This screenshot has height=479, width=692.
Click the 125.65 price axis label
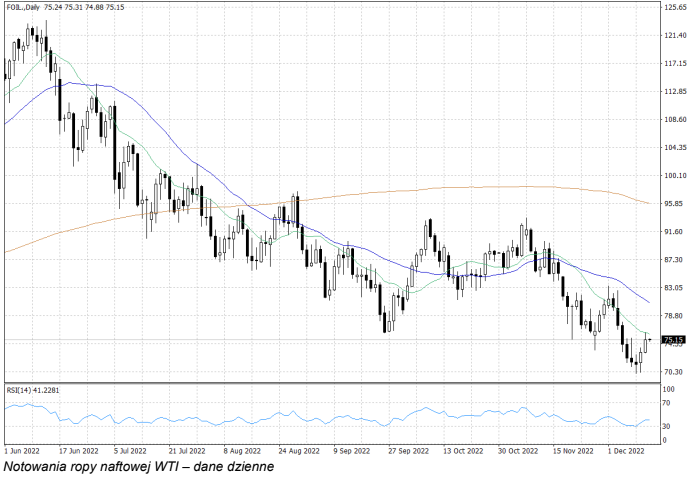[x=674, y=7]
